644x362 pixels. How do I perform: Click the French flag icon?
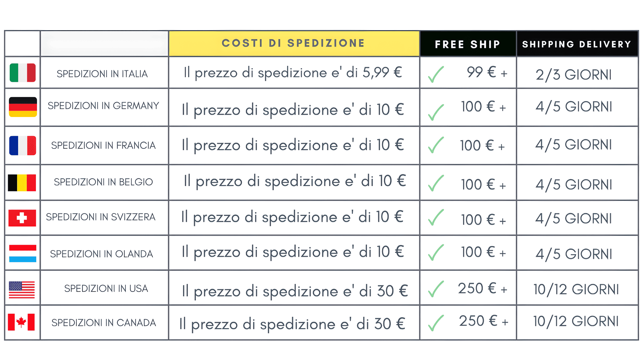pyautogui.click(x=22, y=145)
